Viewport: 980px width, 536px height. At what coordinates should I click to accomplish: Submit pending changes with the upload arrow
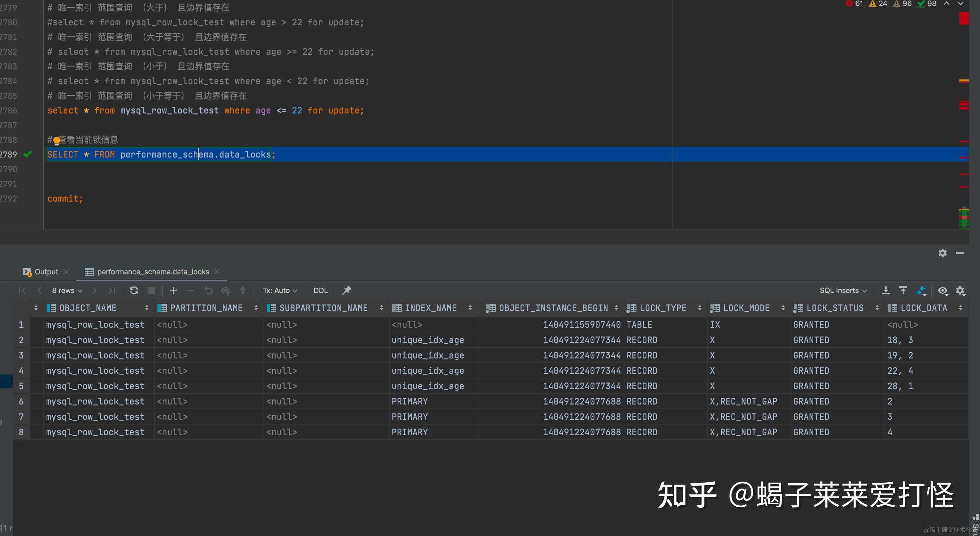coord(242,290)
